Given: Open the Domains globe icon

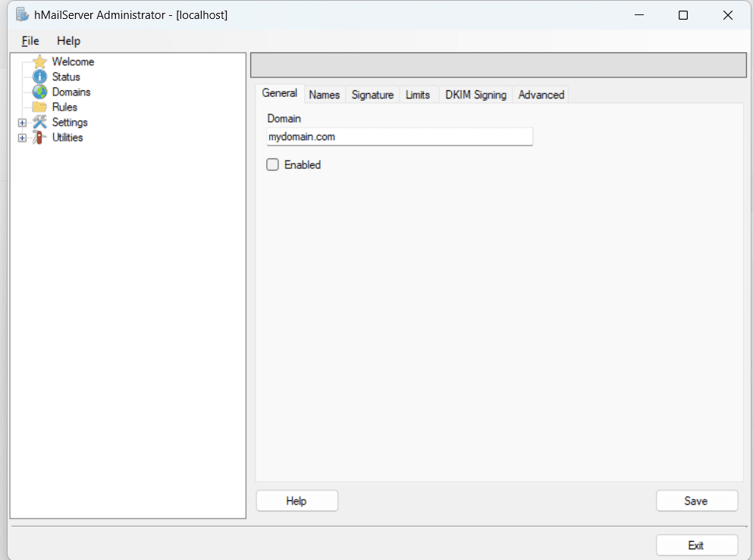Looking at the screenshot, I should coord(39,92).
